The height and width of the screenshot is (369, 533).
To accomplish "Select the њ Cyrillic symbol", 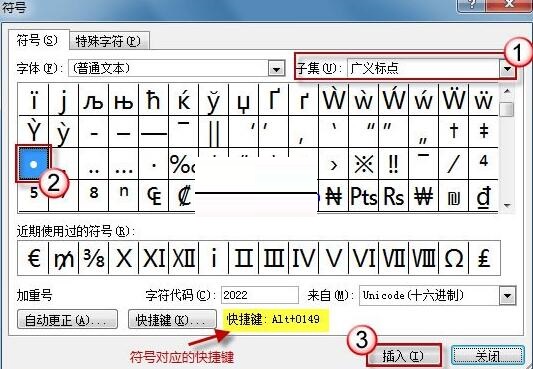I will click(x=123, y=100).
